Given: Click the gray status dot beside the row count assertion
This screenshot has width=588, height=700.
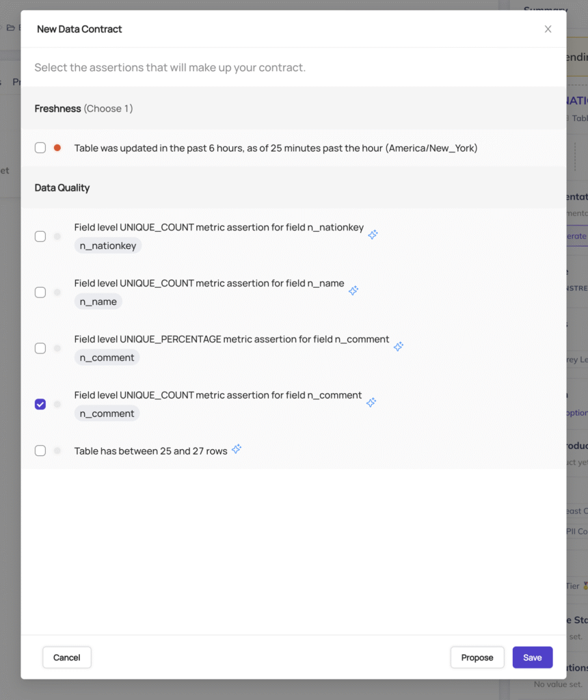Looking at the screenshot, I should [x=57, y=450].
